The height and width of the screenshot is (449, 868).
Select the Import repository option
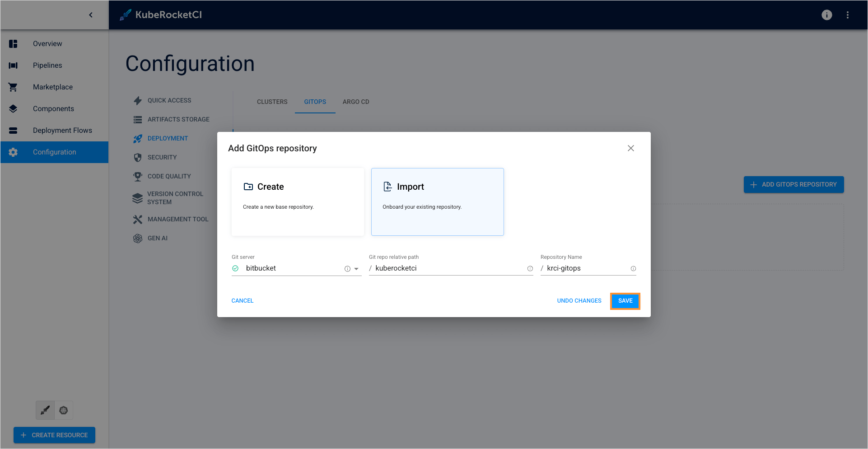point(437,202)
